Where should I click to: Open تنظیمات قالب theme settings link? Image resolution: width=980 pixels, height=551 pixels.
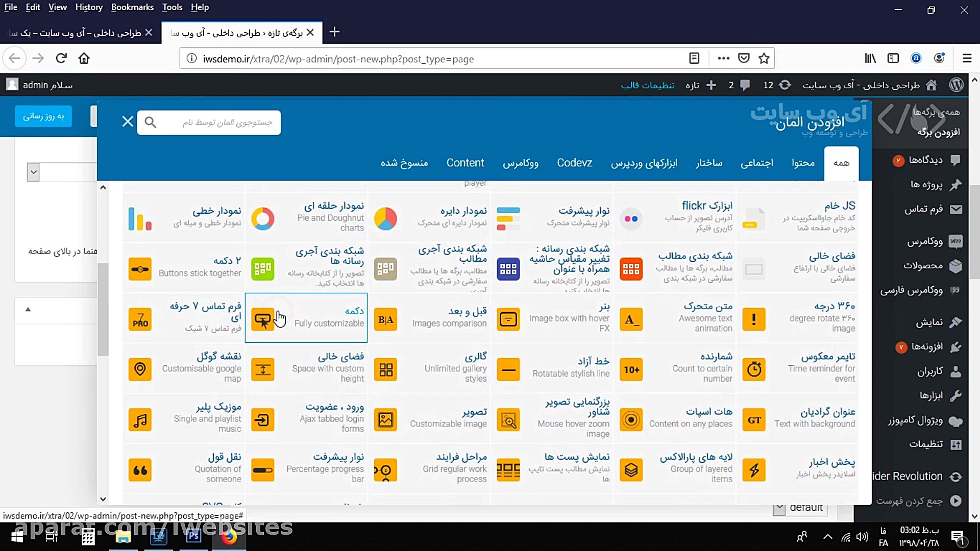[x=647, y=85]
